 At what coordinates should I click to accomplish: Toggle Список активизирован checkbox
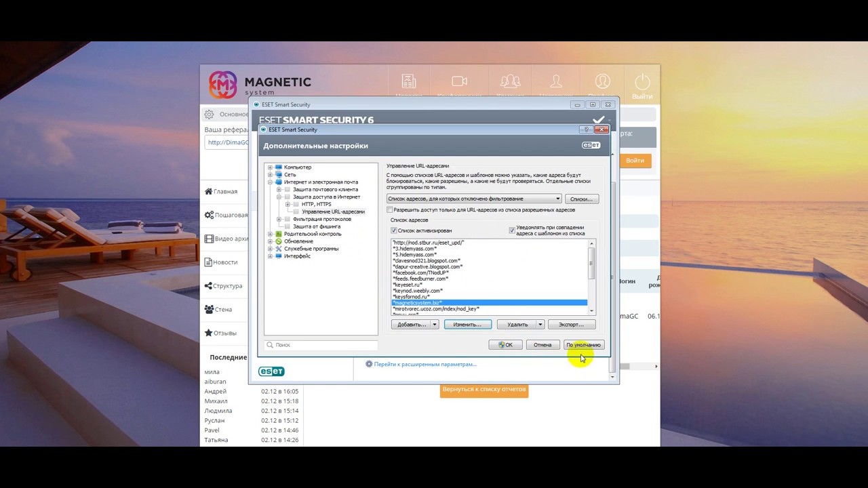(x=394, y=230)
